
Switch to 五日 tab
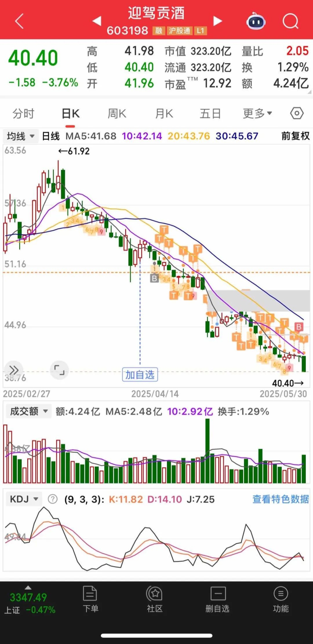tap(210, 113)
